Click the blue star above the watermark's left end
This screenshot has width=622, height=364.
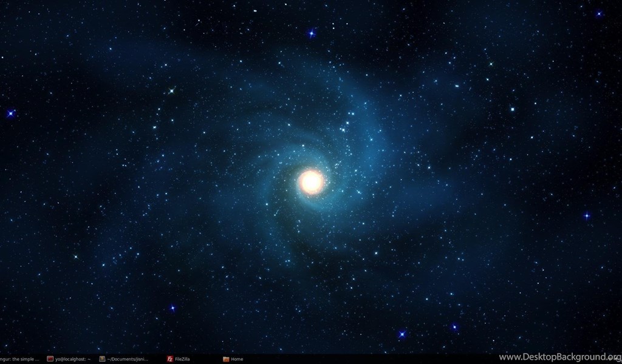point(454,327)
